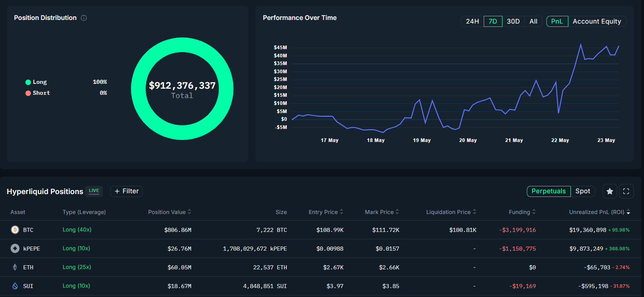
Task: Sort by Unrealized PnL (ROI) column
Action: pyautogui.click(x=600, y=212)
